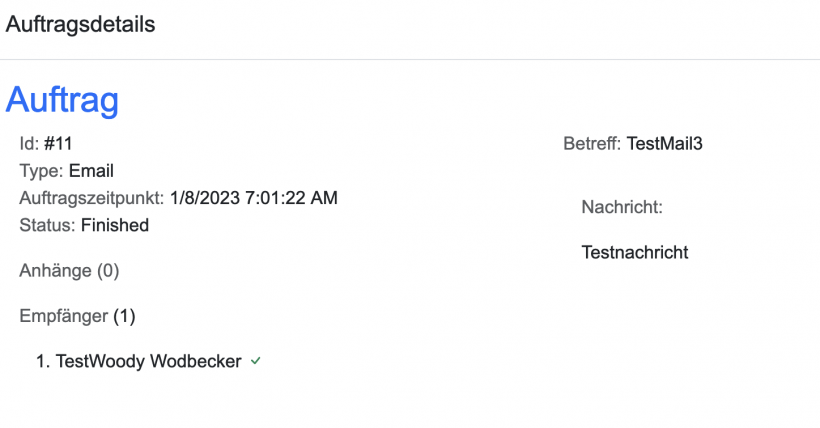Expand the Empfänger section label
This screenshot has width=820, height=428.
(63, 316)
